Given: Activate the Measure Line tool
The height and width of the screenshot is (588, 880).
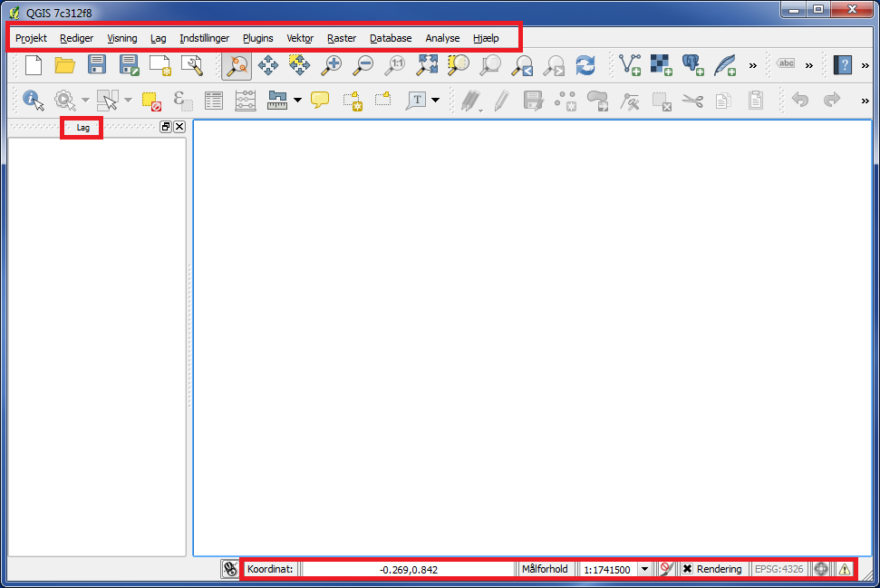Looking at the screenshot, I should pyautogui.click(x=277, y=101).
